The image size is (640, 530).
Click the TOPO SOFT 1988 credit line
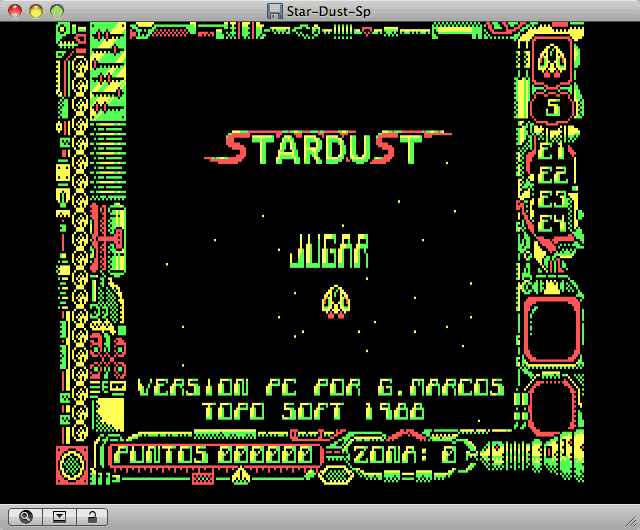click(x=313, y=411)
